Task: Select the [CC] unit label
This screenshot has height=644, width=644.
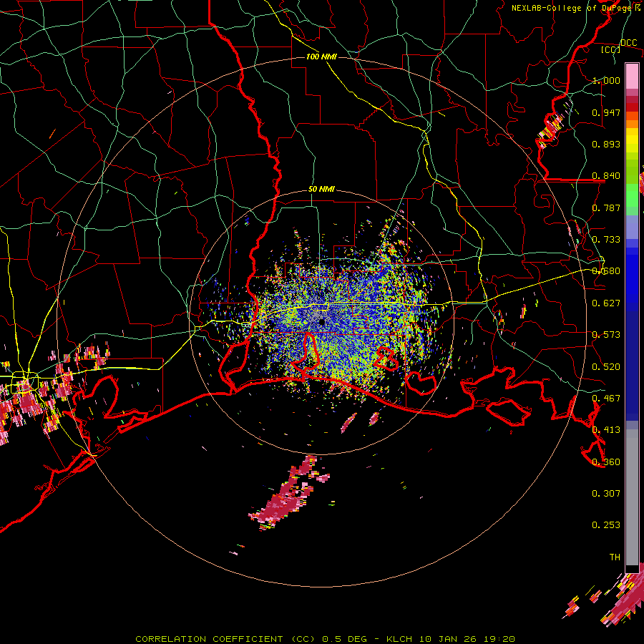Action: coord(610,49)
